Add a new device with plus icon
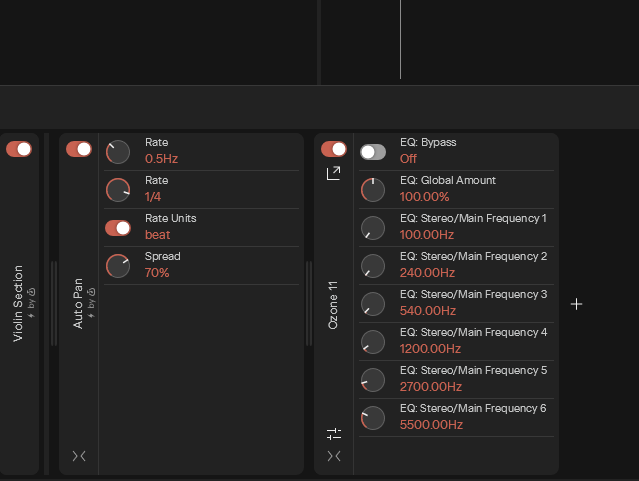This screenshot has width=639, height=481. 576,304
